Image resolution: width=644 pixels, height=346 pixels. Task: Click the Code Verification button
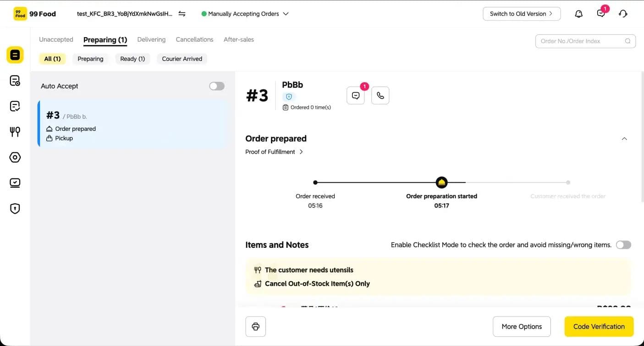click(x=599, y=326)
